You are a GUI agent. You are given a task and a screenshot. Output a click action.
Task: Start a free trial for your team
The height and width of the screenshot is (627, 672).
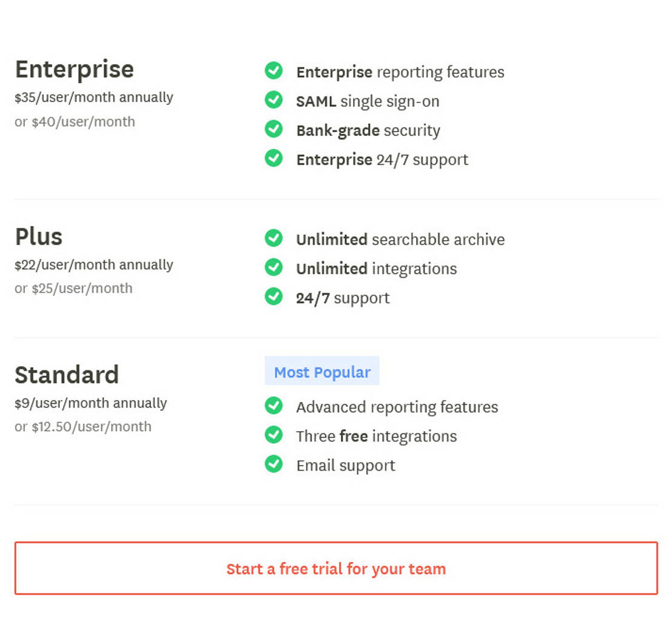click(336, 568)
